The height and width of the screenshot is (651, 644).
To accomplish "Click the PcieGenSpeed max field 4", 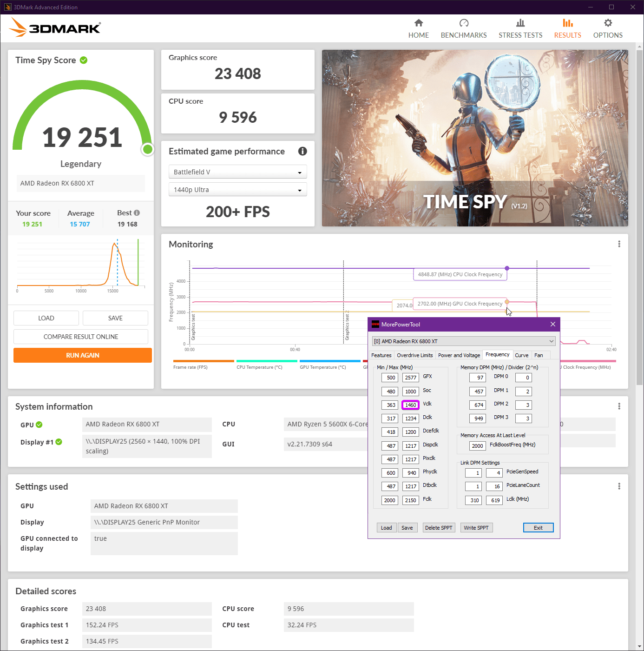I will 494,473.
